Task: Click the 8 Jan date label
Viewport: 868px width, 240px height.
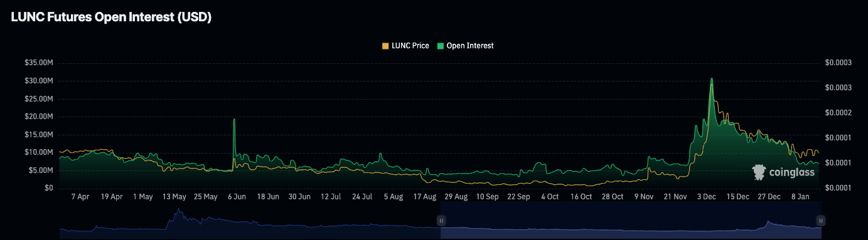Action: [801, 197]
